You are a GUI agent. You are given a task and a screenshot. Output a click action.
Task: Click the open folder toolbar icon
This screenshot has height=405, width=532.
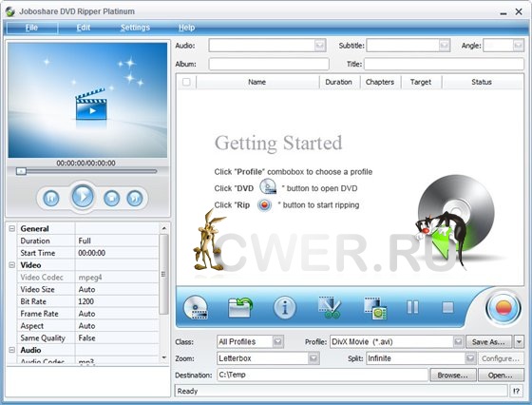tap(239, 308)
